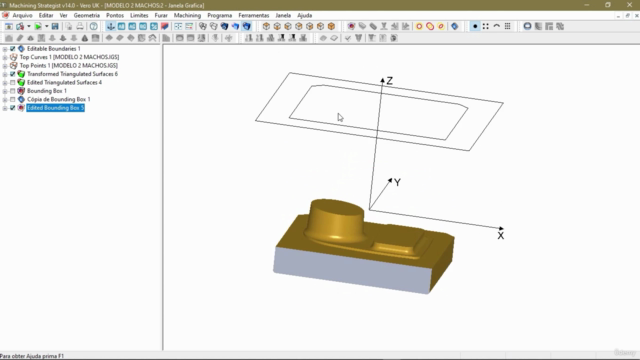Viewport: 640px width, 360px height.
Task: Click status text 'Para obter Ajuda prima F1'
Action: point(32,356)
